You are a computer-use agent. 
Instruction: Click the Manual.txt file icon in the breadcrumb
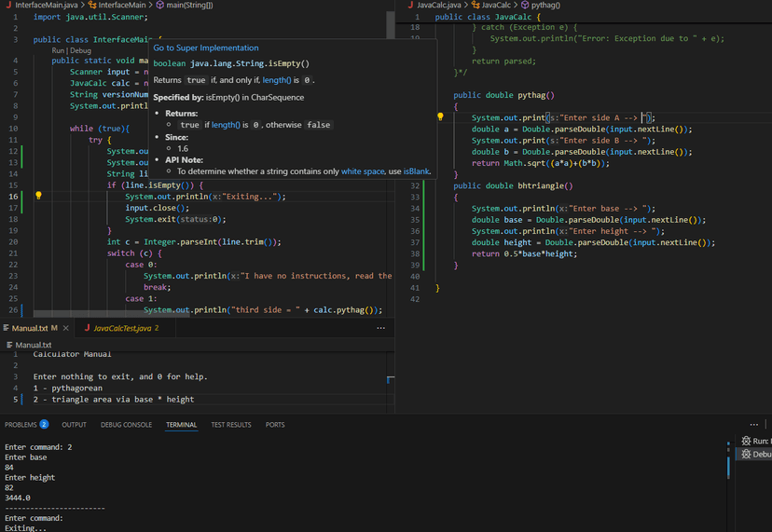8,345
